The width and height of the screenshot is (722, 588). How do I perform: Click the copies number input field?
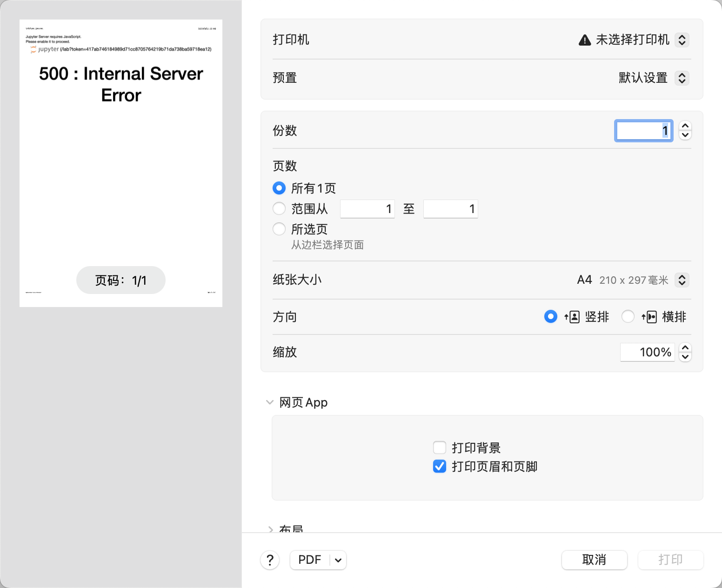(643, 131)
